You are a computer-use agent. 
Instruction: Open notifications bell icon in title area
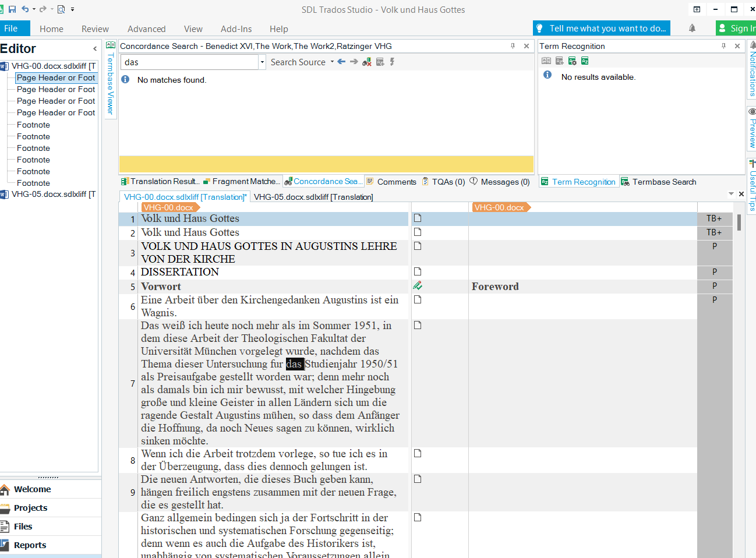(x=692, y=28)
